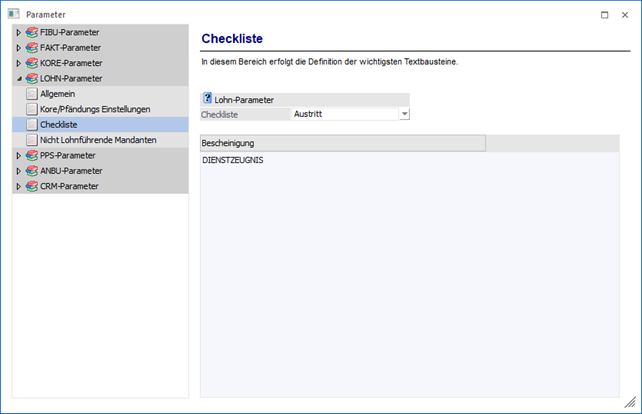Click the FIBU-Parameter book stack icon
Screen dimensions: 642x414
(32, 33)
